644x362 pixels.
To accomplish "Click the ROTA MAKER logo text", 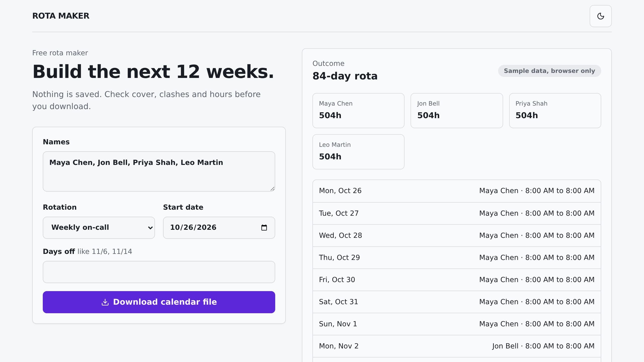I will pos(61,16).
